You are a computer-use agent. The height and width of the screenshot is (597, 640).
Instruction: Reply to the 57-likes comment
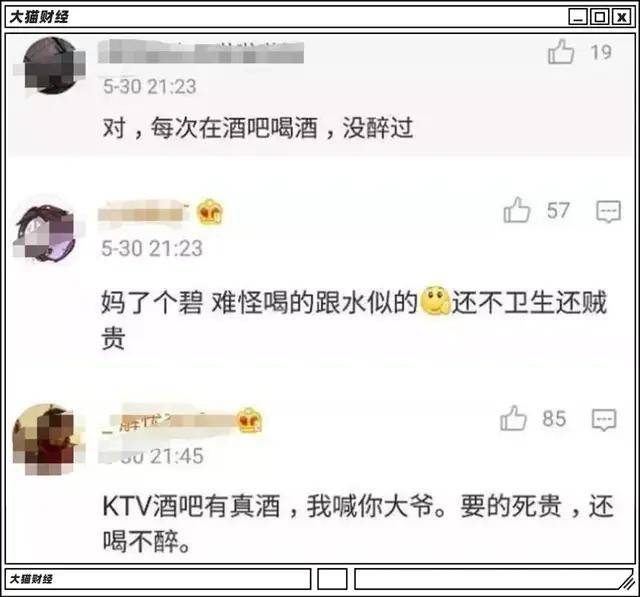608,211
